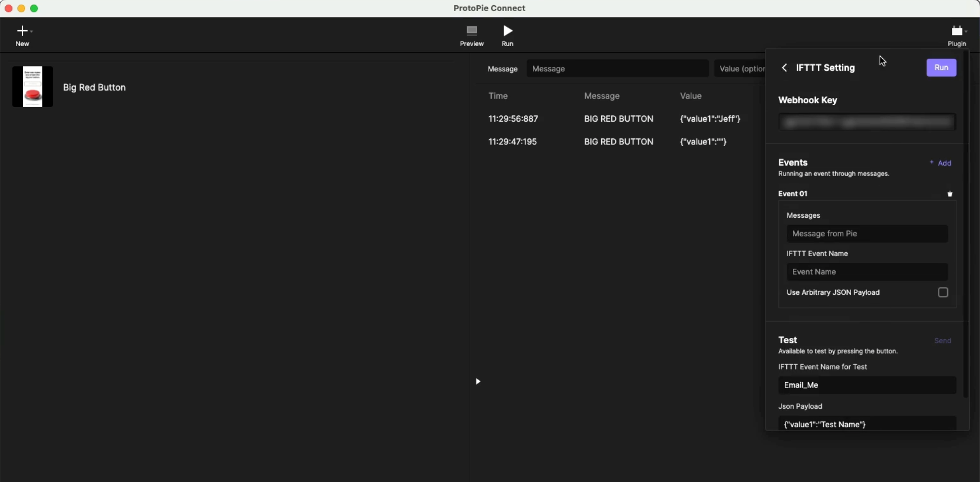
Task: Click the IFTTT Setting panel scrollbar
Action: [965, 223]
